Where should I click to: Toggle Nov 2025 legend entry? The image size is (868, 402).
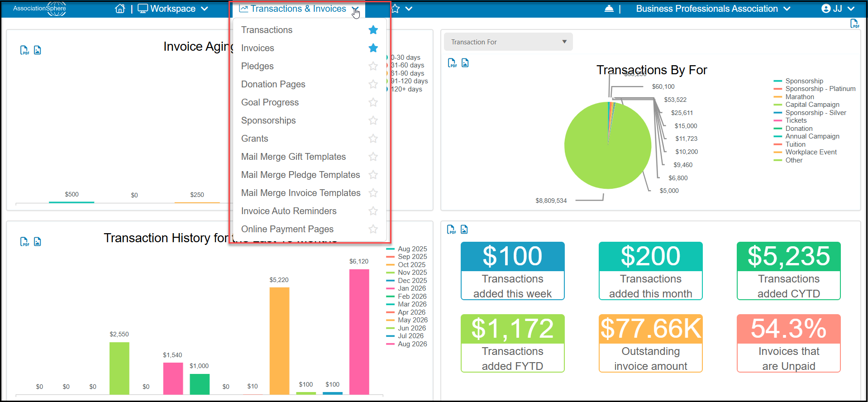pos(406,273)
